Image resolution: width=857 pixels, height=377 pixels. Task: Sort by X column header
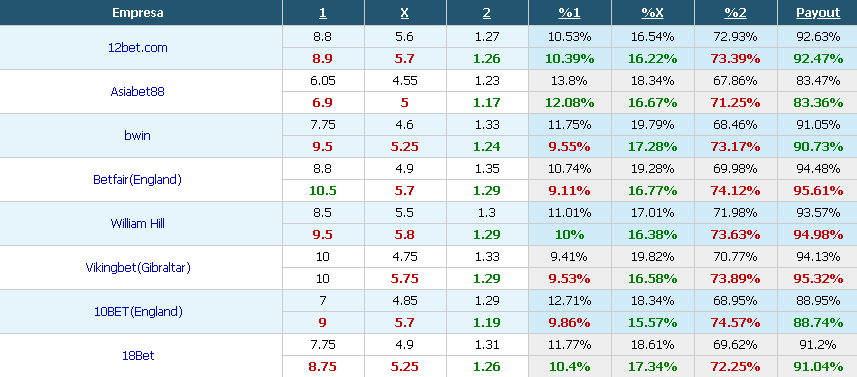click(x=404, y=13)
